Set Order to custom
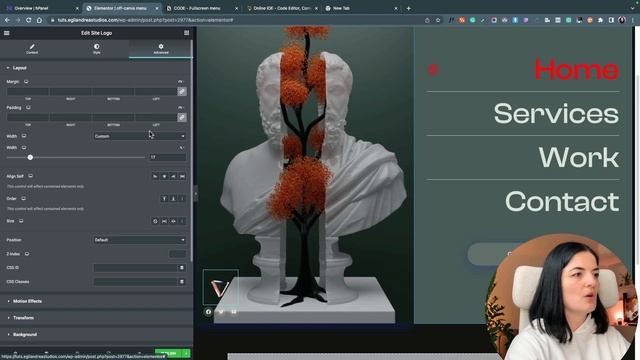This screenshot has height=360, width=640. pos(182,199)
